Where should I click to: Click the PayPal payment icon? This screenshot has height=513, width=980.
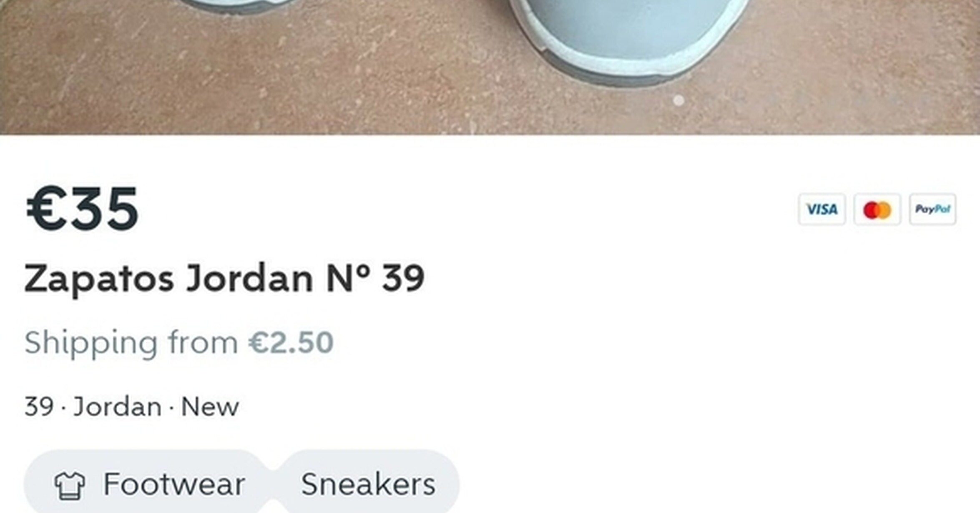pos(932,209)
